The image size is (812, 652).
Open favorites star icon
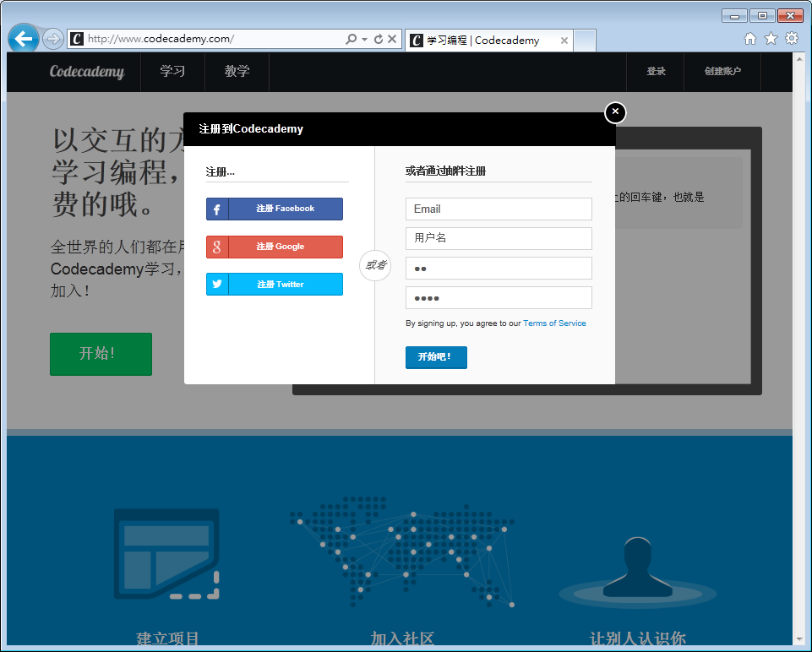pyautogui.click(x=771, y=38)
